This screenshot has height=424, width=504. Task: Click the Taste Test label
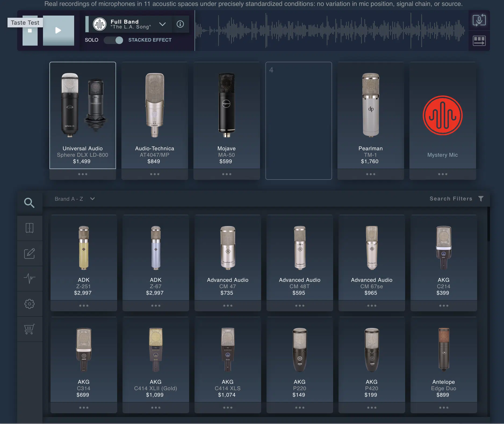point(25,23)
